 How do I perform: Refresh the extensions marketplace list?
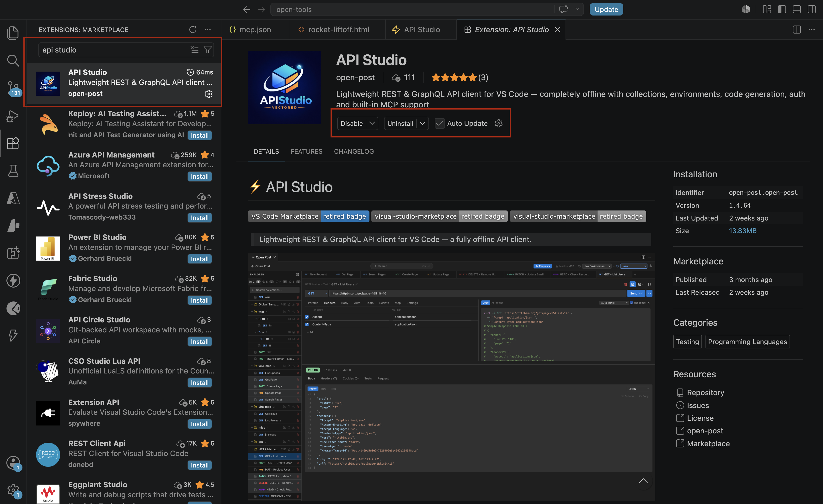[193, 29]
